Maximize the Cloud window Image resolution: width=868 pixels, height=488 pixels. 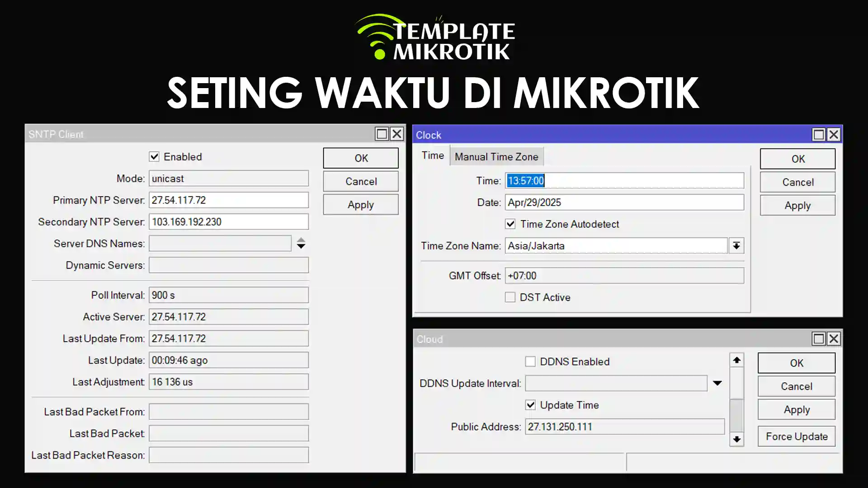818,339
